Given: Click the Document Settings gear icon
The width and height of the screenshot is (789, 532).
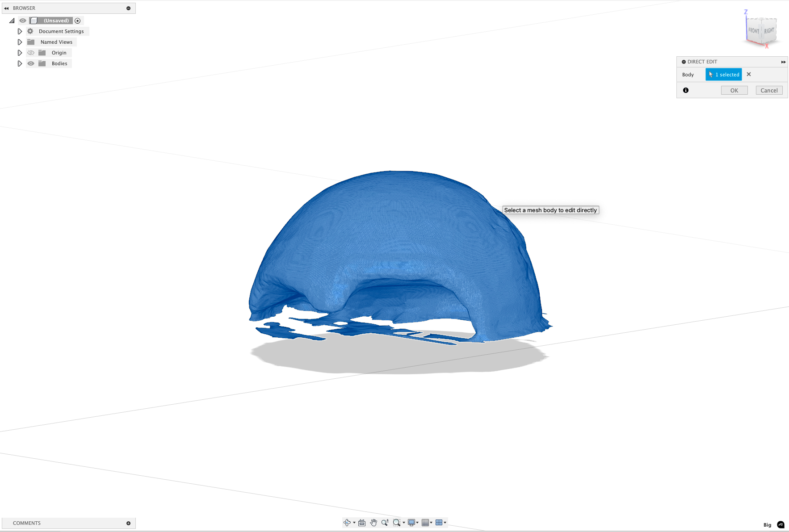Looking at the screenshot, I should [x=30, y=31].
